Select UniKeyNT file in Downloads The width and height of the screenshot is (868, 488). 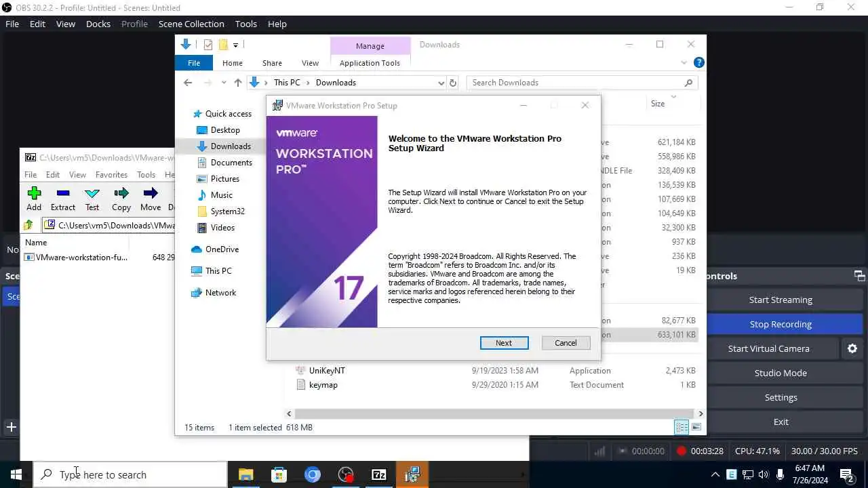pyautogui.click(x=320, y=371)
